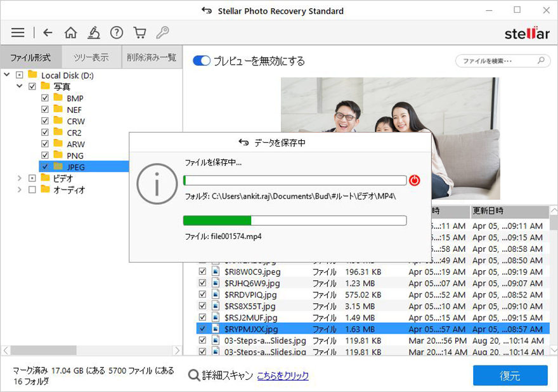
Task: Click the こちらをクリック deep scan link
Action: pyautogui.click(x=283, y=376)
